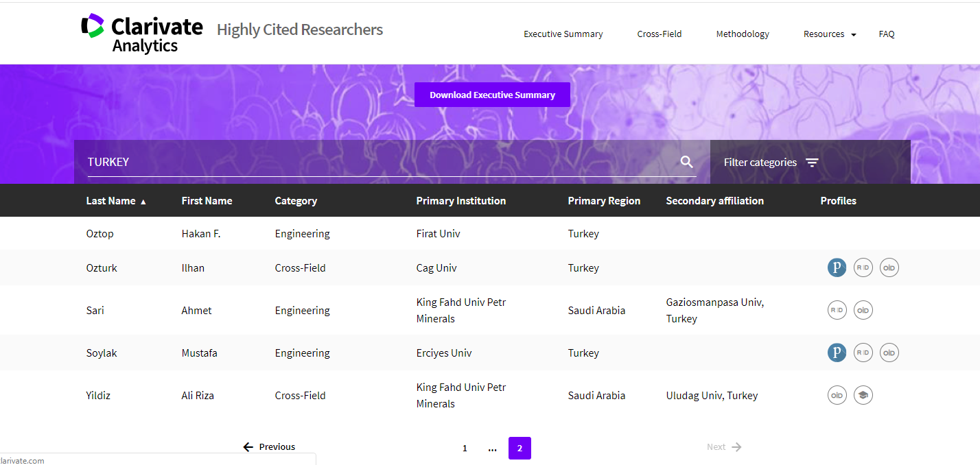Open the Filter categories panel
The image size is (980, 465).
[x=771, y=163]
